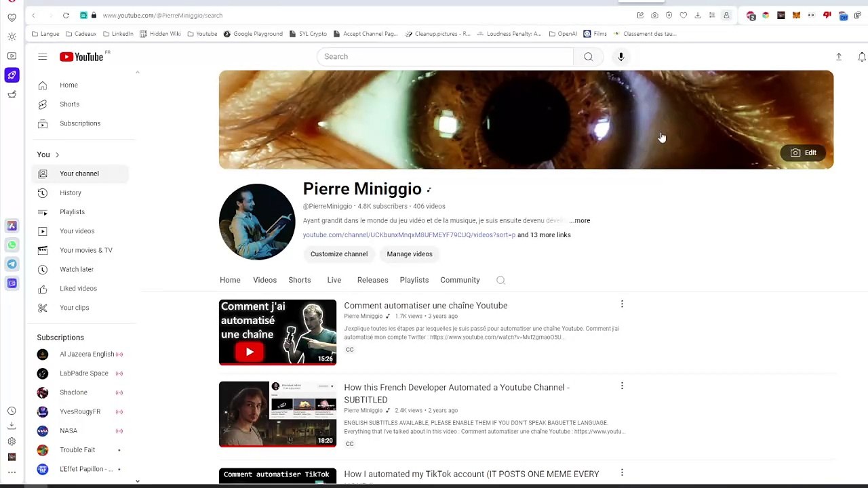868x488 pixels.
Task: Click the browser address bar URL
Action: (163, 15)
